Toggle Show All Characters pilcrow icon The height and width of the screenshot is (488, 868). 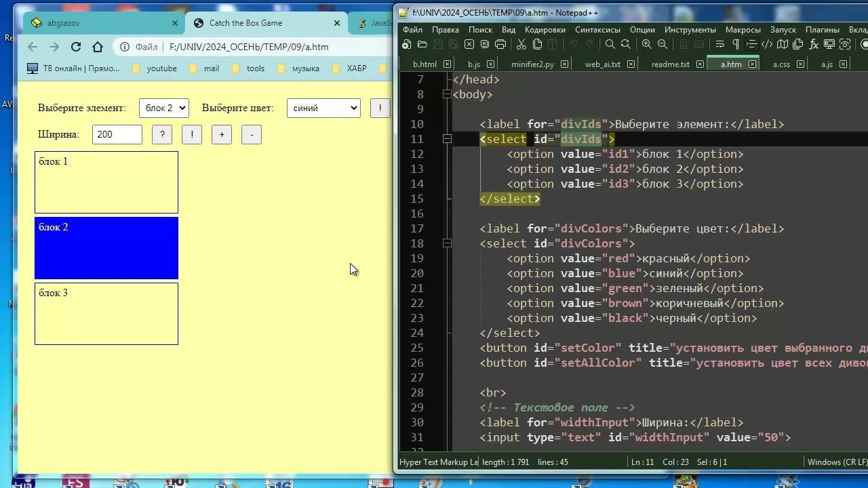coord(736,44)
